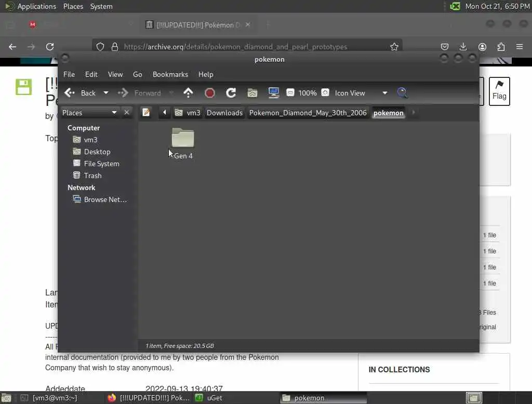Open Firefox downloads panel icon
The image size is (532, 404).
pos(463,46)
